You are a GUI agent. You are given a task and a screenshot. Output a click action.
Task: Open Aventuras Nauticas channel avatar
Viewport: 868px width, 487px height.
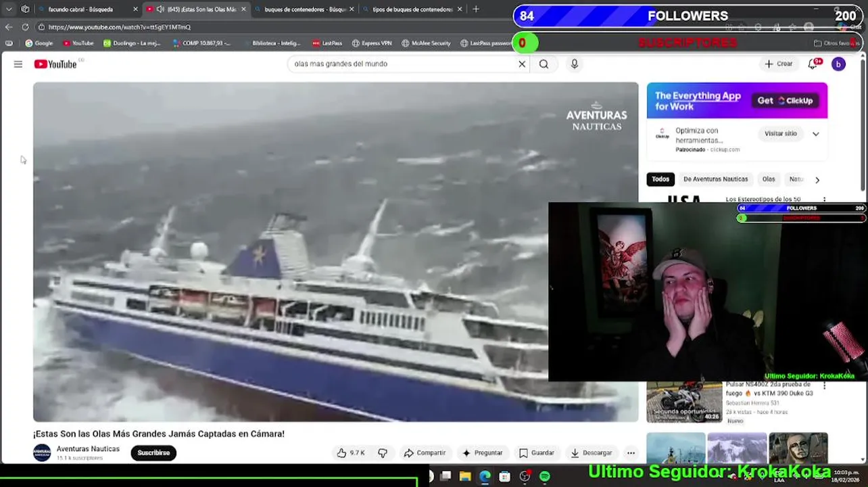point(42,453)
